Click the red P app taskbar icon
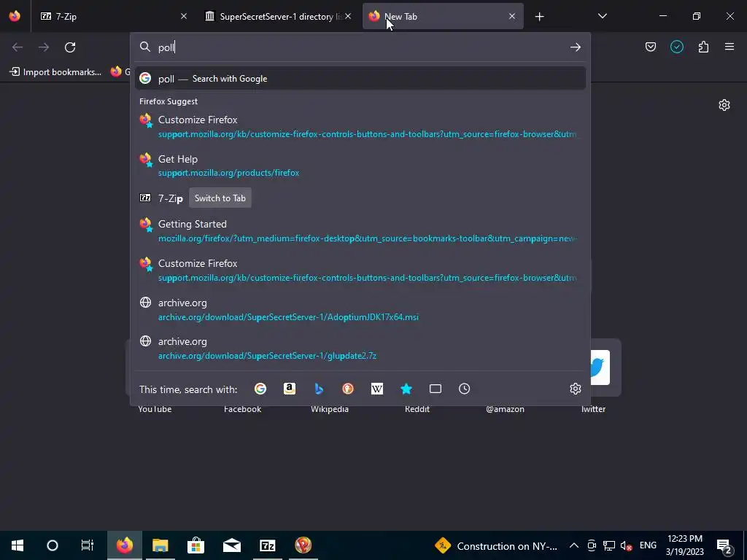Viewport: 747px width, 560px height. coord(303,545)
